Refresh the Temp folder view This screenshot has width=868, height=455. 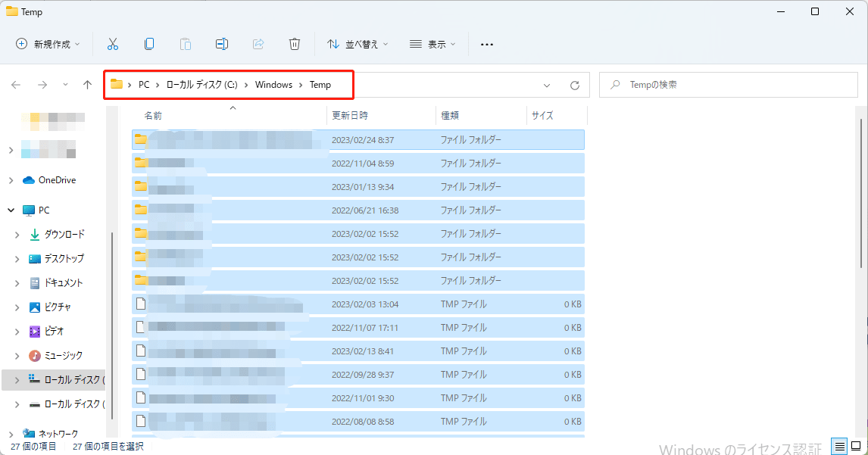click(574, 85)
